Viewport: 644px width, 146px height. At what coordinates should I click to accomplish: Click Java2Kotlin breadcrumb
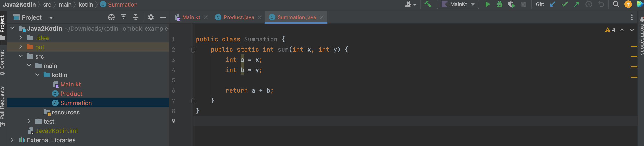click(x=19, y=4)
